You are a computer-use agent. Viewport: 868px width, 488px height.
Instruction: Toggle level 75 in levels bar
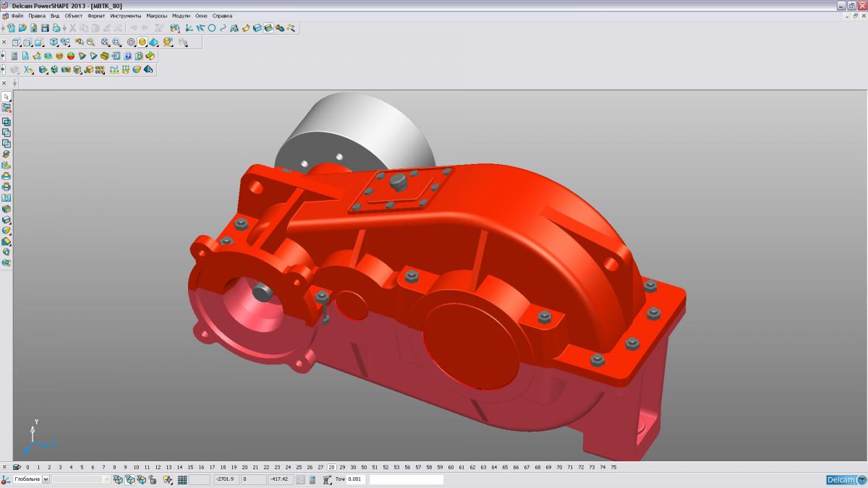(x=613, y=467)
